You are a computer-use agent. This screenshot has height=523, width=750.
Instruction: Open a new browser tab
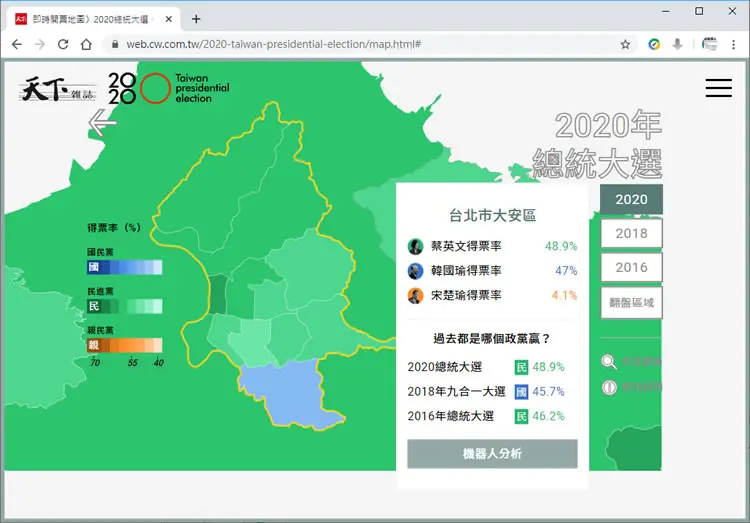click(x=196, y=19)
